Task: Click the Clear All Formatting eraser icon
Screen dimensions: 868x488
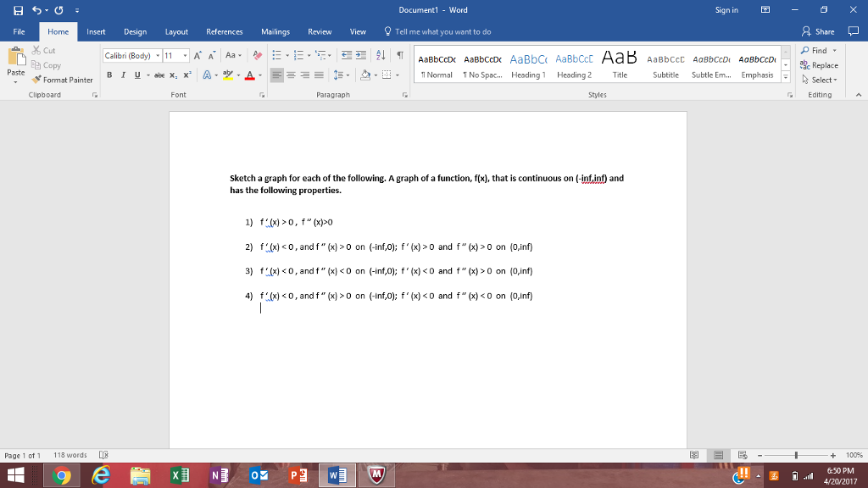Action: pos(257,55)
